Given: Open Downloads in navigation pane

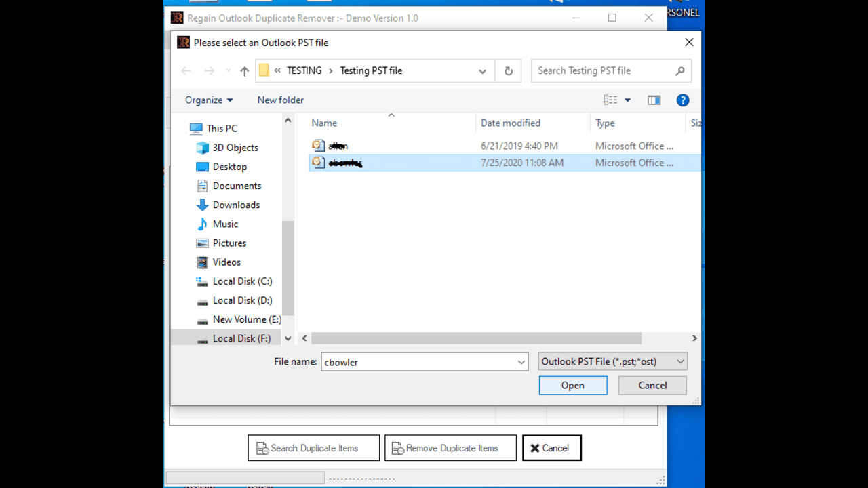Looking at the screenshot, I should (x=236, y=204).
